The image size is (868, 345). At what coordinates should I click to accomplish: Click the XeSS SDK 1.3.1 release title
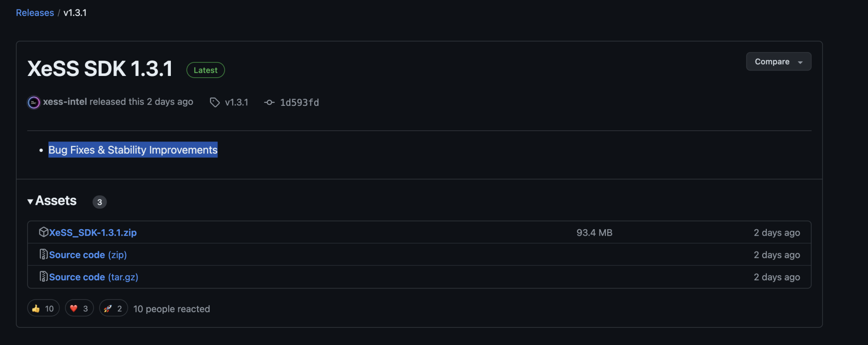(100, 69)
